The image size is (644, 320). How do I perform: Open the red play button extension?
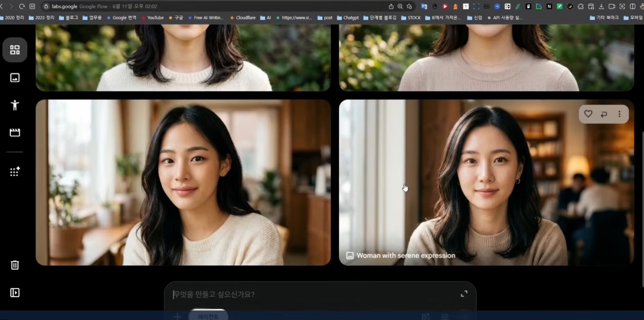coord(445,6)
